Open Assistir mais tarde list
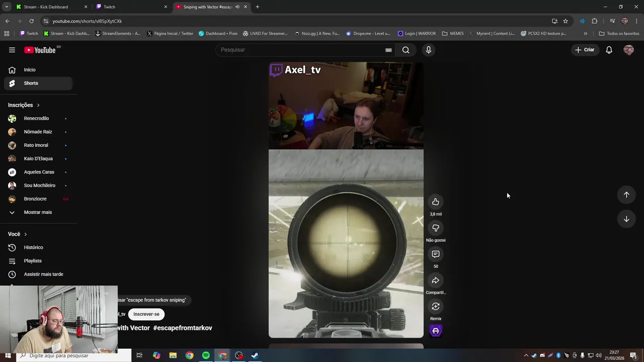This screenshot has height=362, width=644. tap(38, 274)
